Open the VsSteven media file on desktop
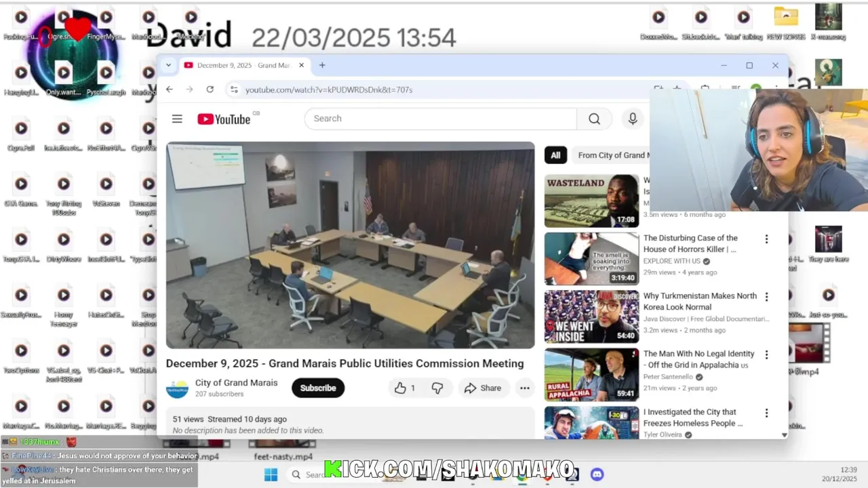Screen dimensions: 868x488 click(x=106, y=189)
